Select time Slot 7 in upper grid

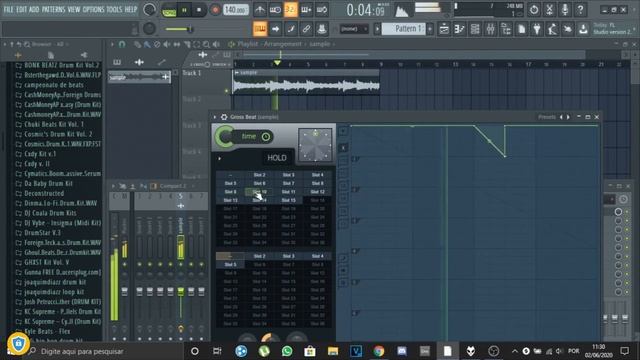pyautogui.click(x=288, y=183)
